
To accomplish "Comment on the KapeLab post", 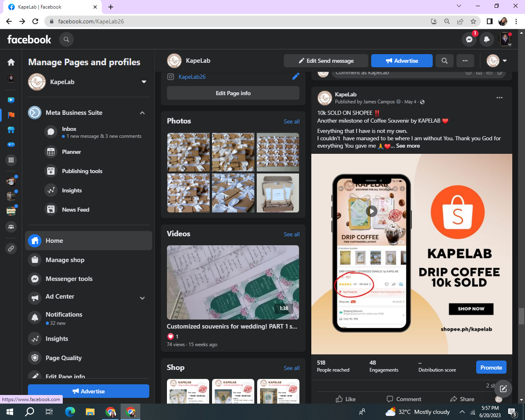I will pyautogui.click(x=404, y=399).
